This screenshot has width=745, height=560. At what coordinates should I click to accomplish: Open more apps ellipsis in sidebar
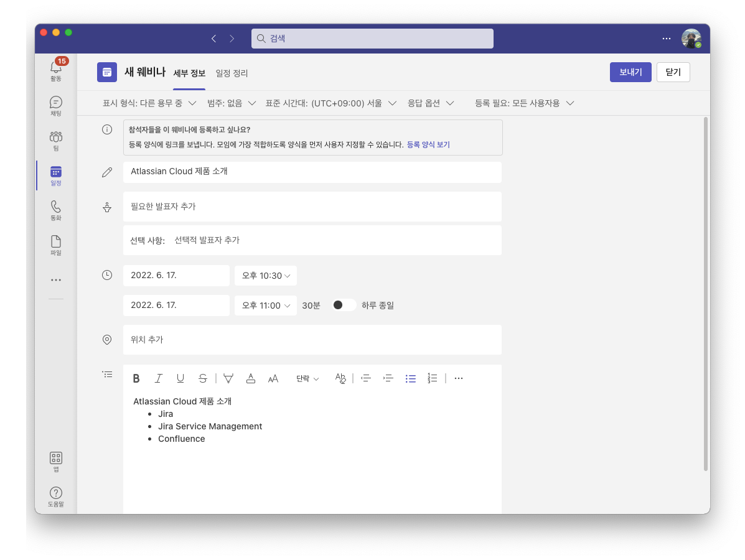[x=56, y=280]
